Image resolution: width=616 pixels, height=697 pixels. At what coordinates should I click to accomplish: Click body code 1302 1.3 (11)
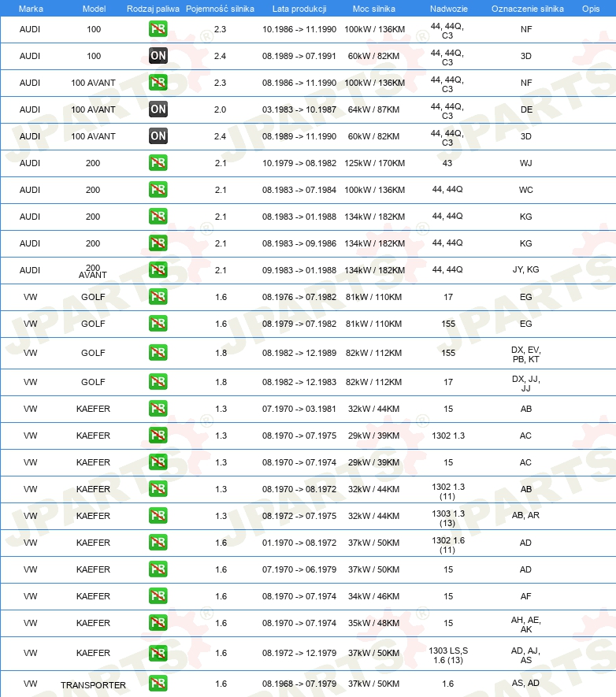point(448,491)
